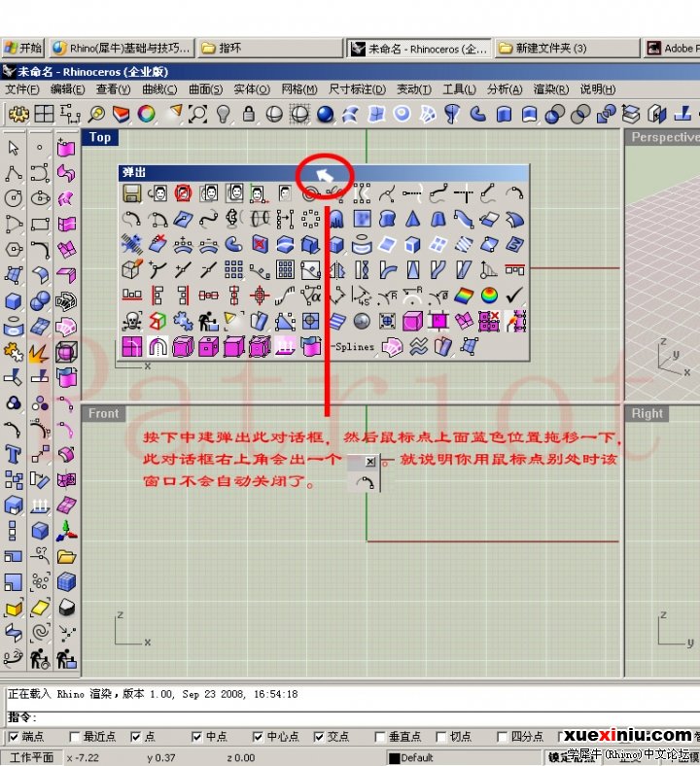Click the rainbow gradient surface icon in popup
Screen dimensions: 700x766
tap(464, 296)
